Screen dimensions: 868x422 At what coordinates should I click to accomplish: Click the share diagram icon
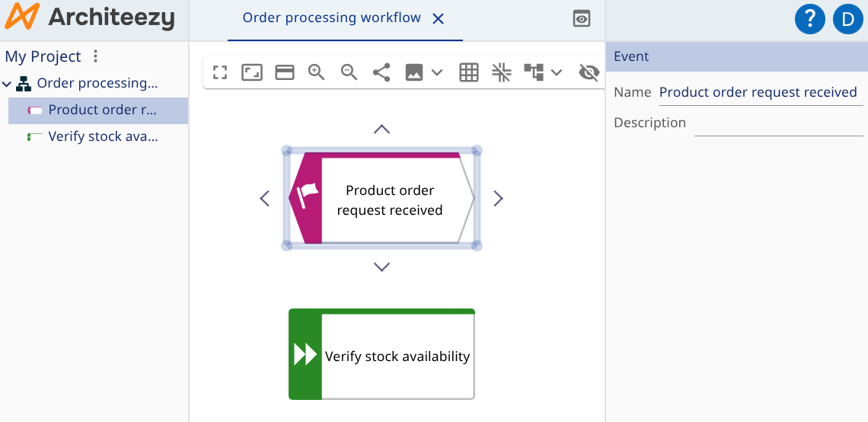click(x=381, y=72)
